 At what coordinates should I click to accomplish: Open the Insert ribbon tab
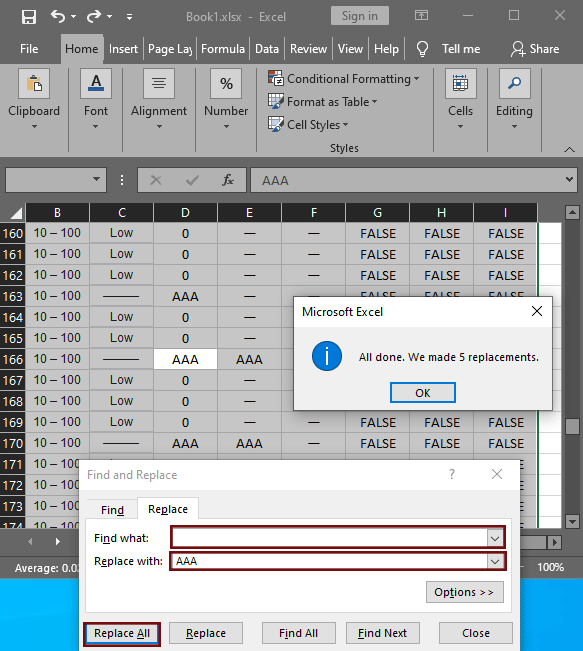point(123,49)
